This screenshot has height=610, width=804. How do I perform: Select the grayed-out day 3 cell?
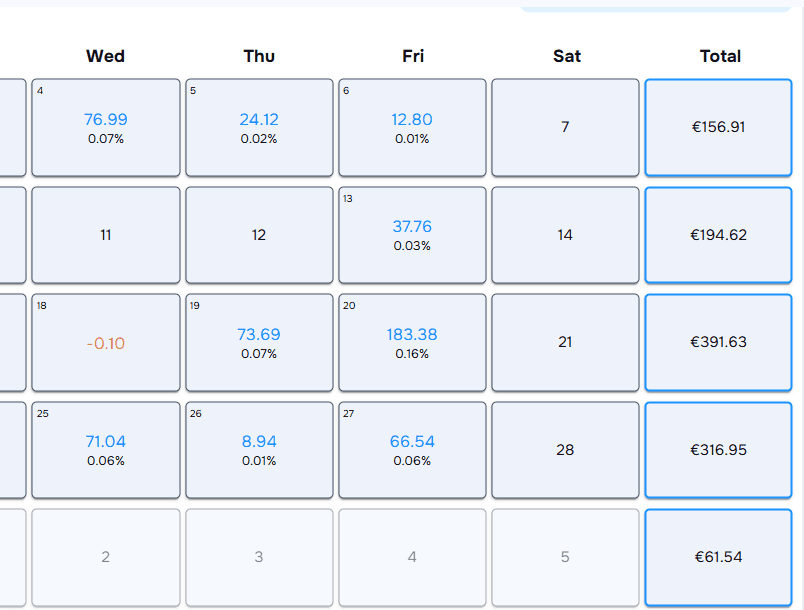[259, 557]
